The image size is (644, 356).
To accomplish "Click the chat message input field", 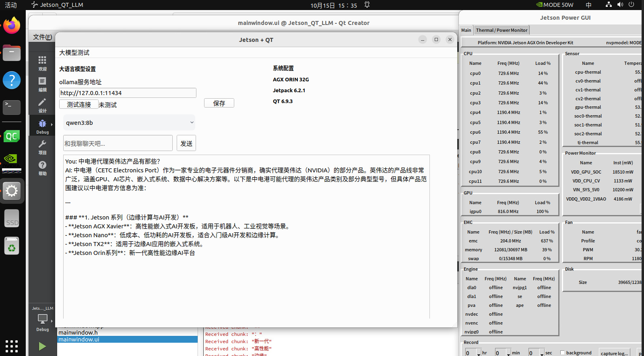I will point(118,143).
